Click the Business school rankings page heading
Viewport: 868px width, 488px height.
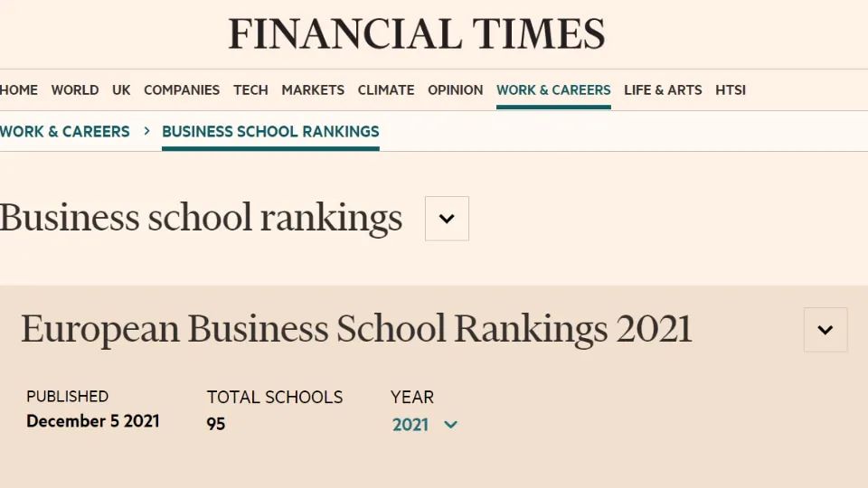click(x=201, y=218)
